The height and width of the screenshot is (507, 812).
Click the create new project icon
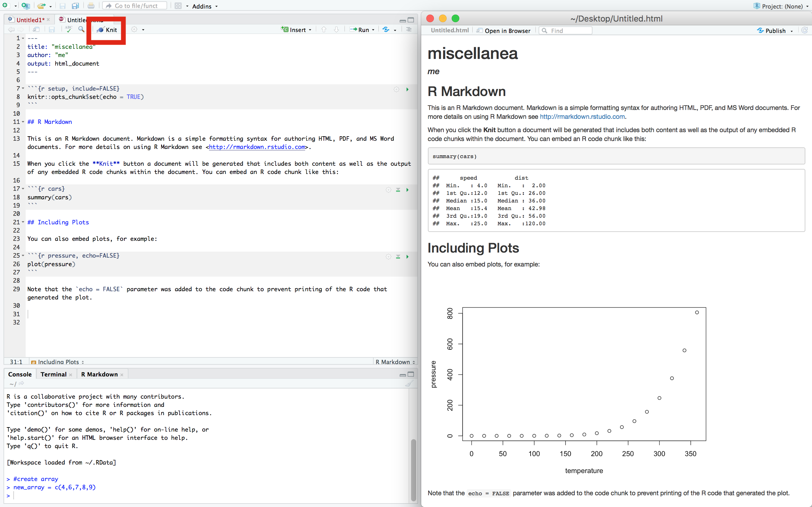point(25,6)
